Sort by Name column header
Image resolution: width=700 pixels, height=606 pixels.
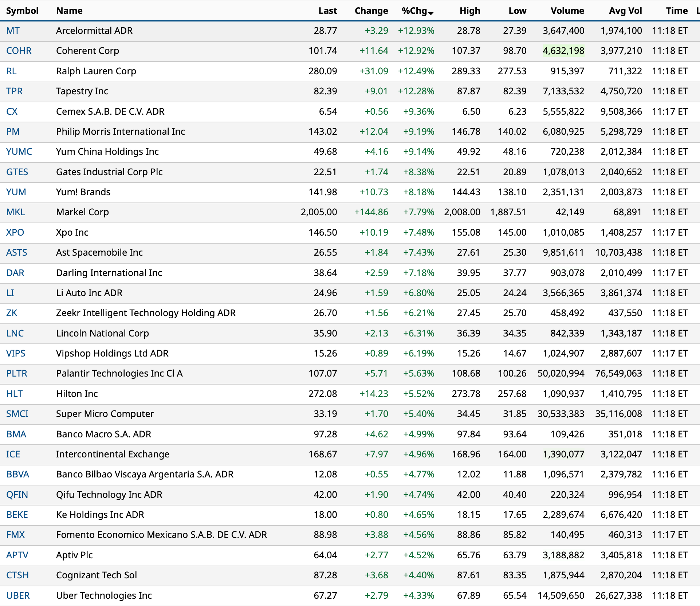click(x=69, y=11)
